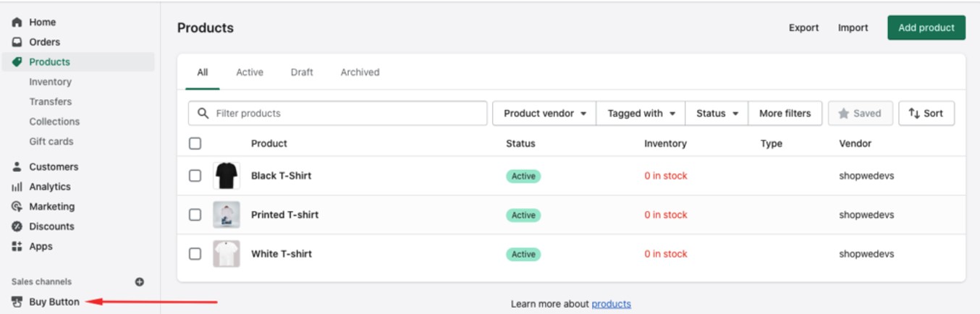Click the Customers person icon
Viewport: 980px width, 314px height.
[x=17, y=166]
